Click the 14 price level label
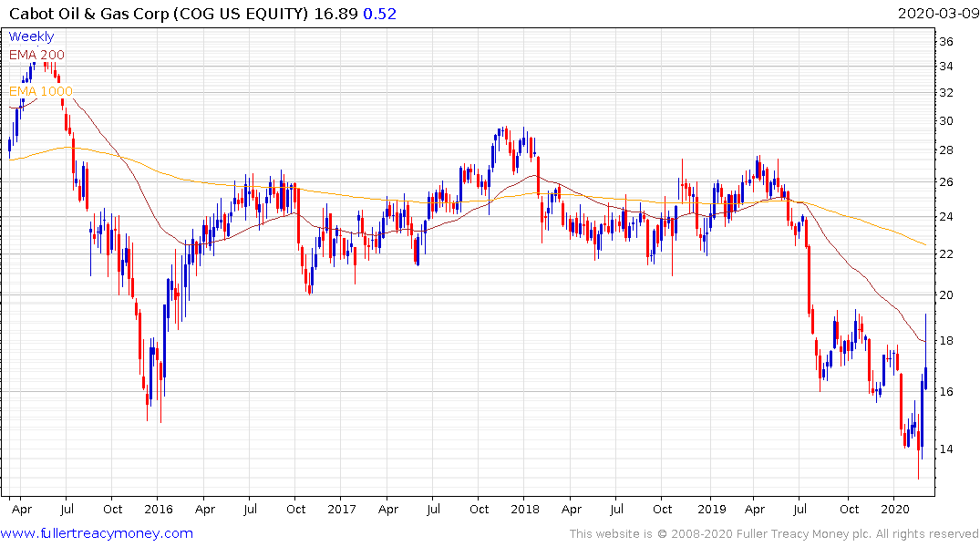Viewport: 980px width, 547px height. (x=946, y=449)
